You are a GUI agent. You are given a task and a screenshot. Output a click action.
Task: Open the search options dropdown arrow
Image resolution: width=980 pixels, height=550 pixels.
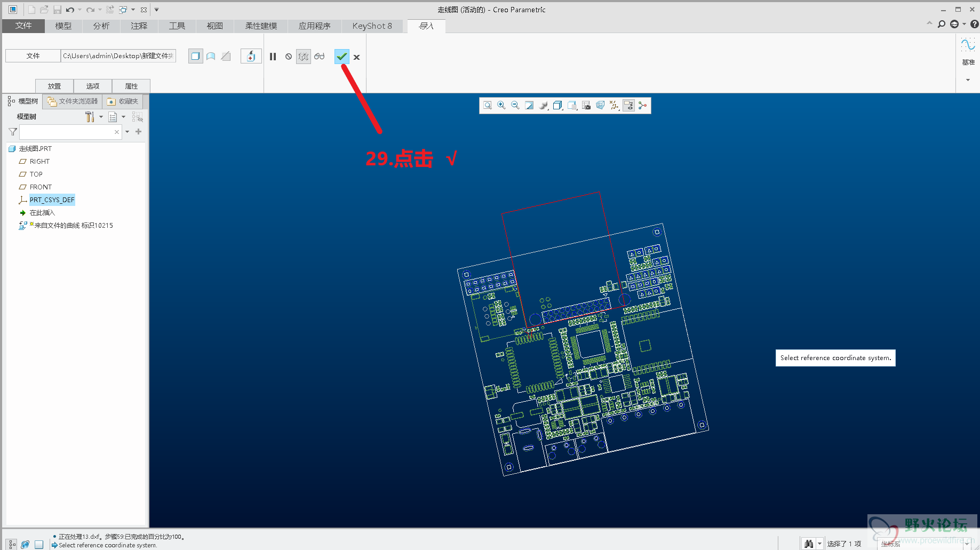point(127,132)
